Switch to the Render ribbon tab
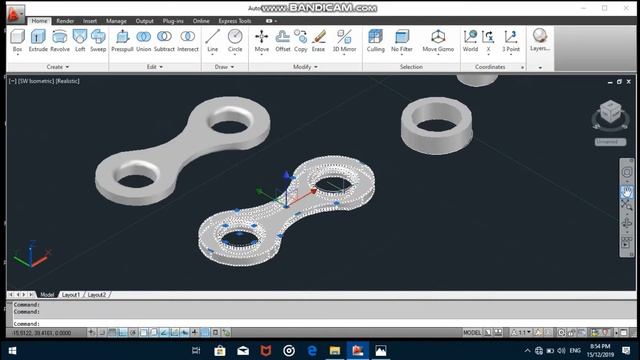 (x=65, y=21)
